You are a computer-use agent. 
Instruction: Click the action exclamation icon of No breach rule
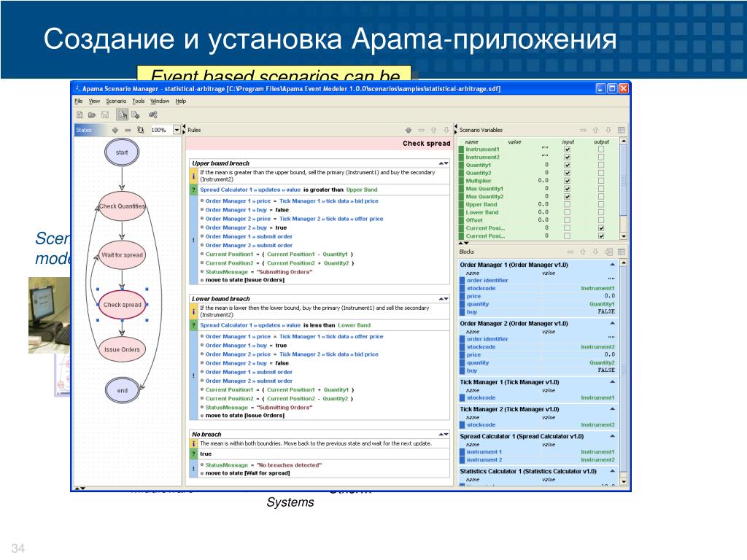click(x=193, y=469)
